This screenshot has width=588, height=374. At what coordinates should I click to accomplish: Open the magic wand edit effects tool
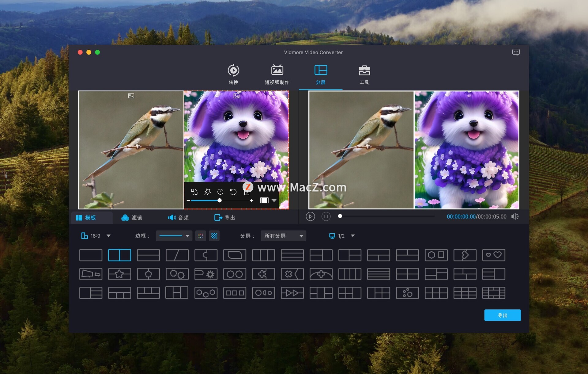207,192
